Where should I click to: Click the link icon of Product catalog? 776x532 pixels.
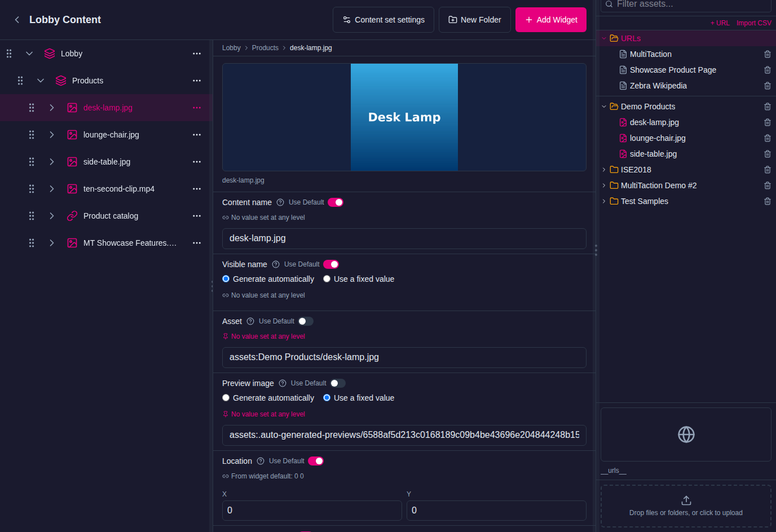click(x=72, y=216)
